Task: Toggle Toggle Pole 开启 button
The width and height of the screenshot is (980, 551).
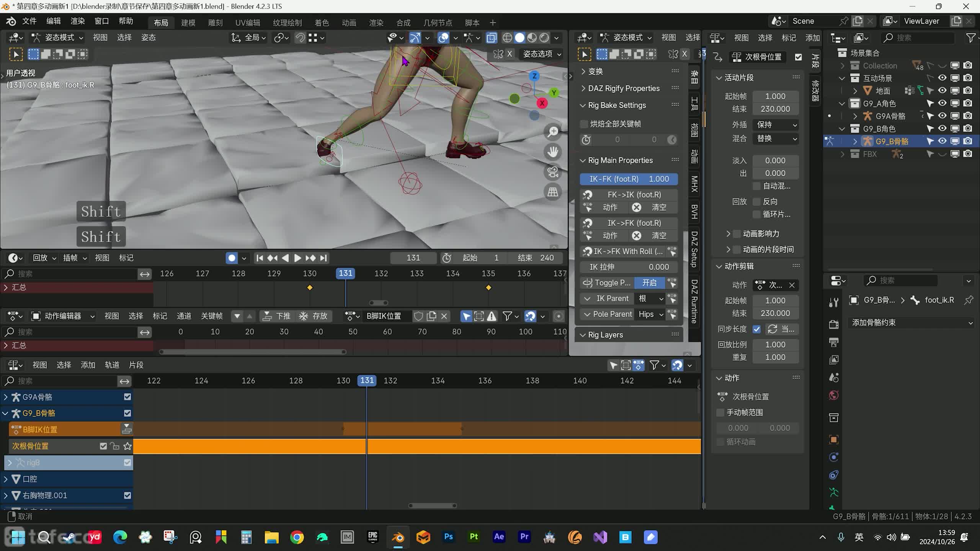Action: pyautogui.click(x=649, y=283)
